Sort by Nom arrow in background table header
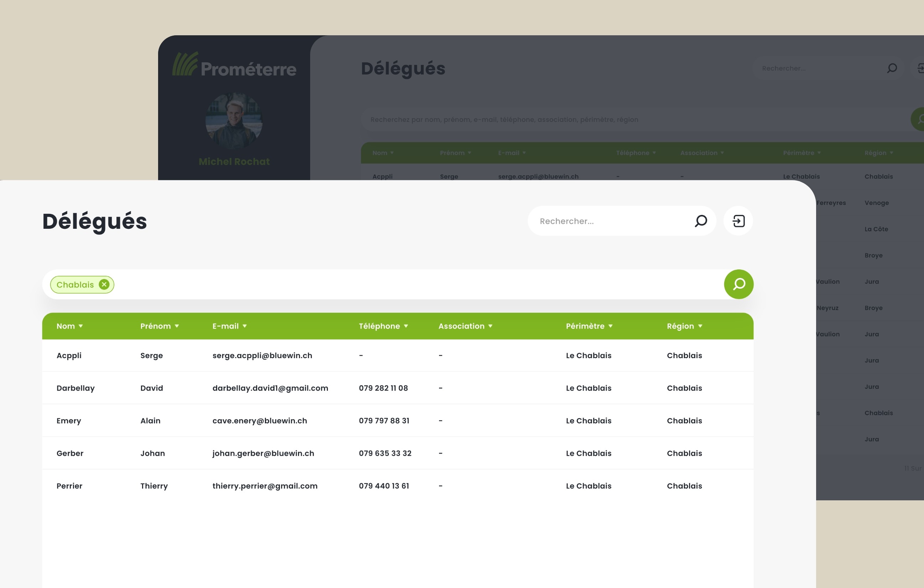 (x=392, y=153)
